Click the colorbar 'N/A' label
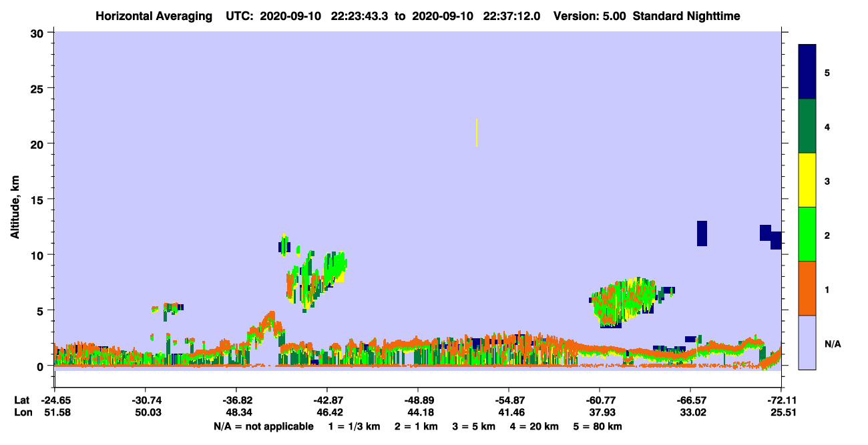Viewport: 868px width, 445px height. pos(832,344)
